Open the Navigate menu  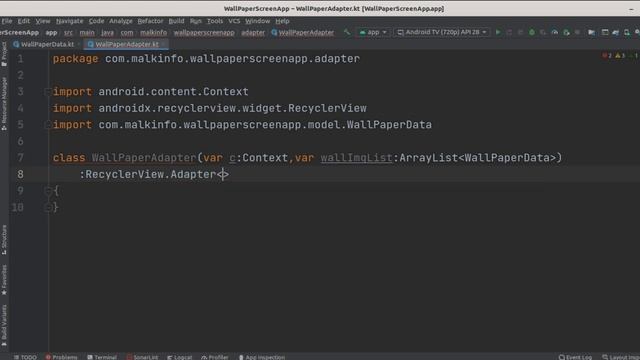coord(69,21)
